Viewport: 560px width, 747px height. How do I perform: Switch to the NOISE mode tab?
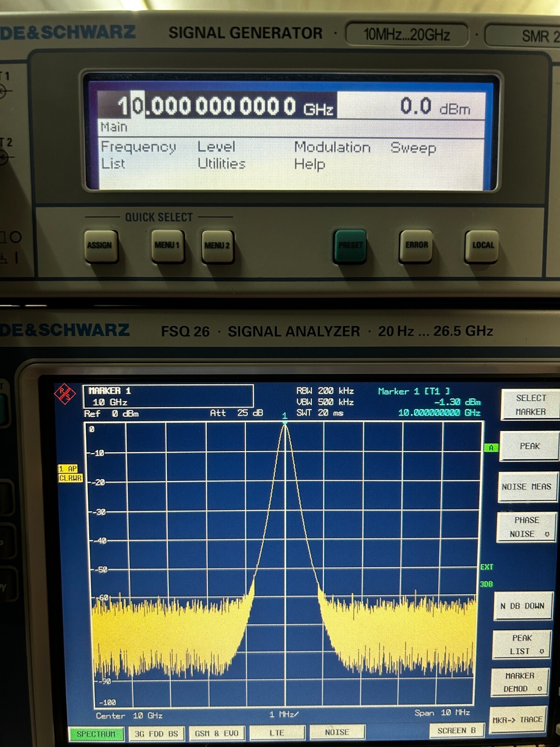coord(337,733)
